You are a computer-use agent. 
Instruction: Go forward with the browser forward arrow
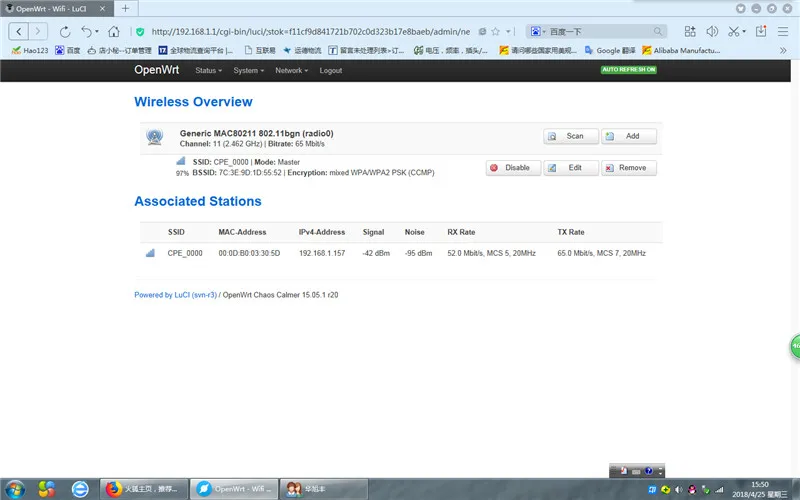[x=38, y=32]
